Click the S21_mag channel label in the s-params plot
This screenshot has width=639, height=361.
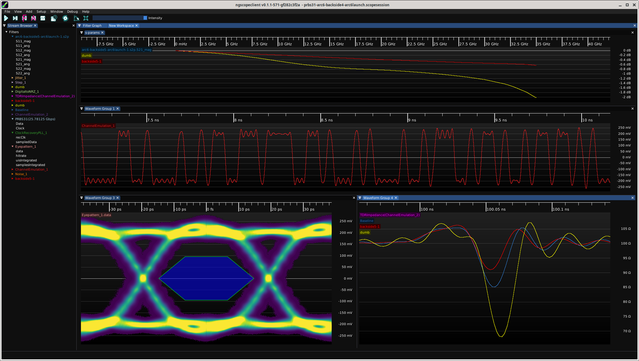pyautogui.click(x=117, y=50)
